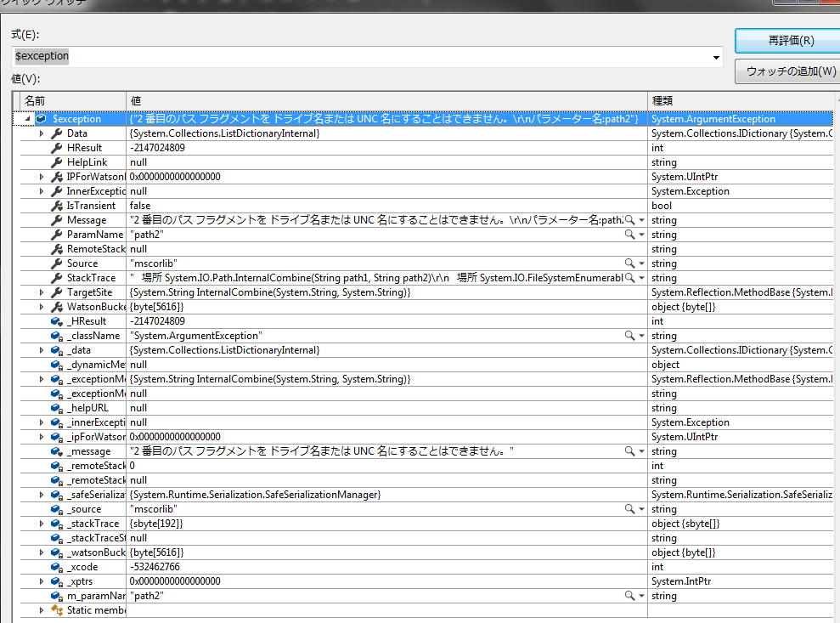
Task: Click the Static members icon in the last row
Action: click(57, 610)
